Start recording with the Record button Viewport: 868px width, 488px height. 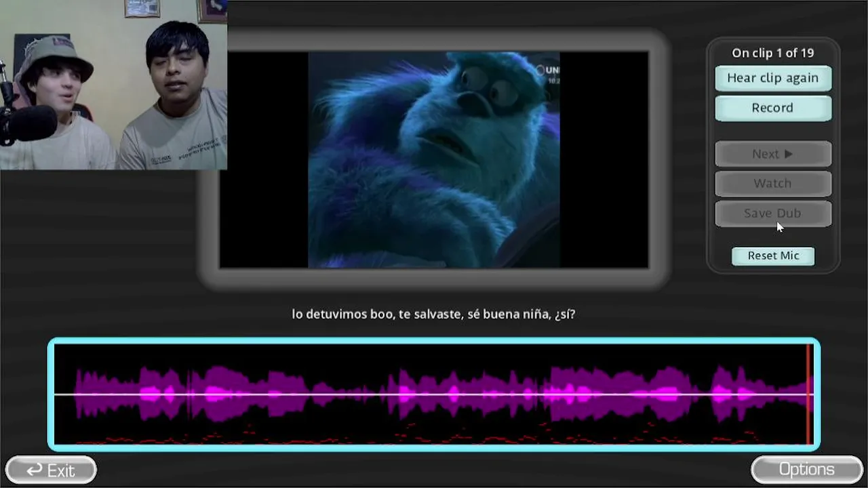pos(773,108)
